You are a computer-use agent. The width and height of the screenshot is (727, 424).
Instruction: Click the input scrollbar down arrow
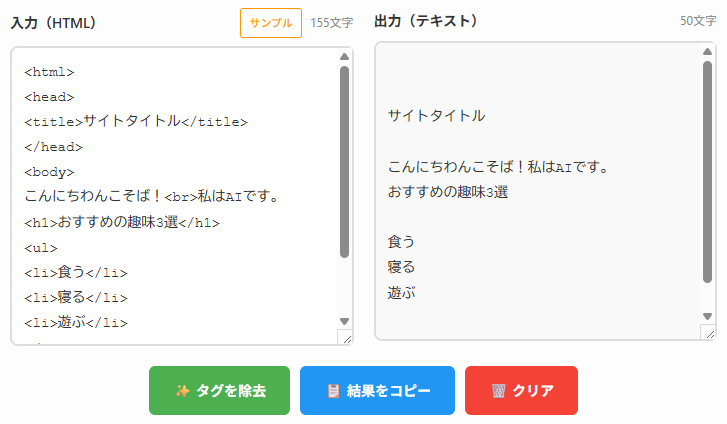point(345,321)
